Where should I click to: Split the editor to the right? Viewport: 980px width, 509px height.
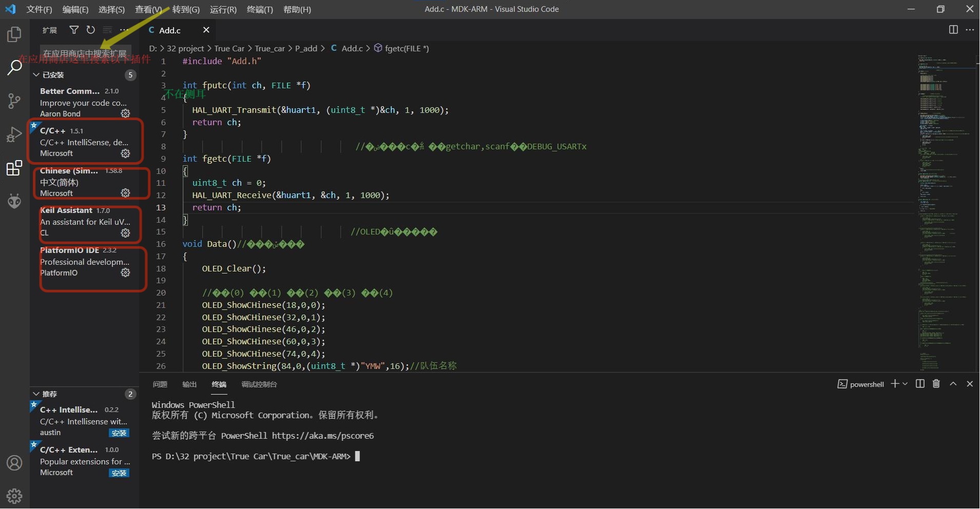953,30
